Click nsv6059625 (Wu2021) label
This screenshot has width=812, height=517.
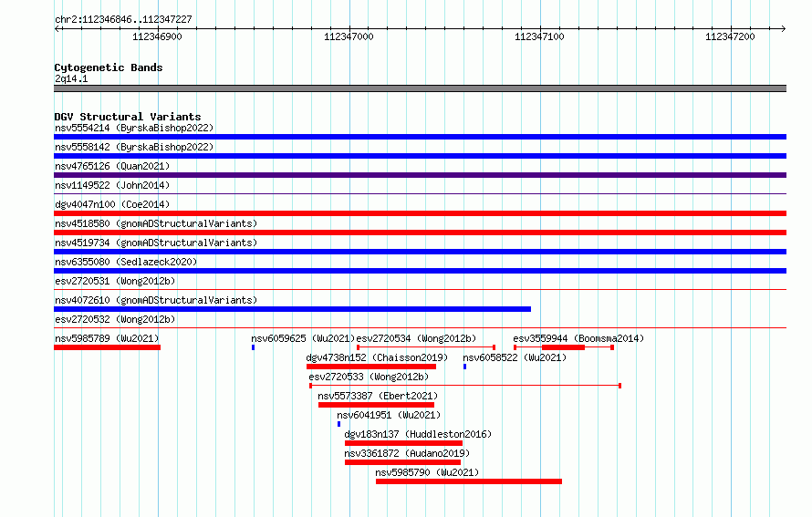303,338
